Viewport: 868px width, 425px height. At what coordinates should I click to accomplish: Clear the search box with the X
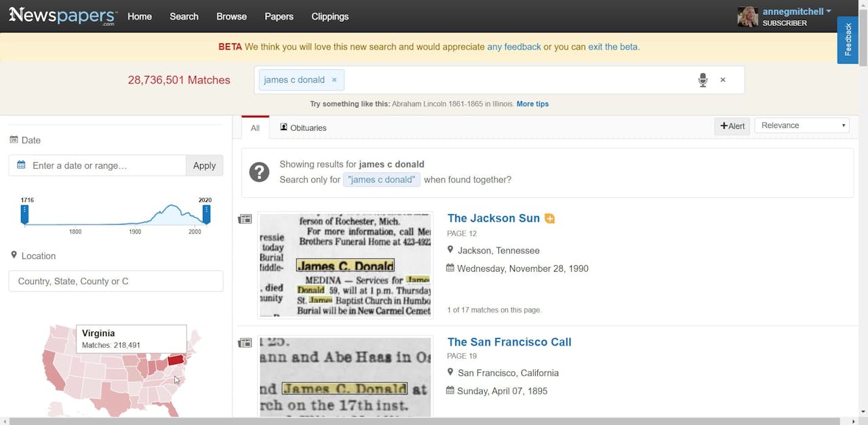pos(723,79)
